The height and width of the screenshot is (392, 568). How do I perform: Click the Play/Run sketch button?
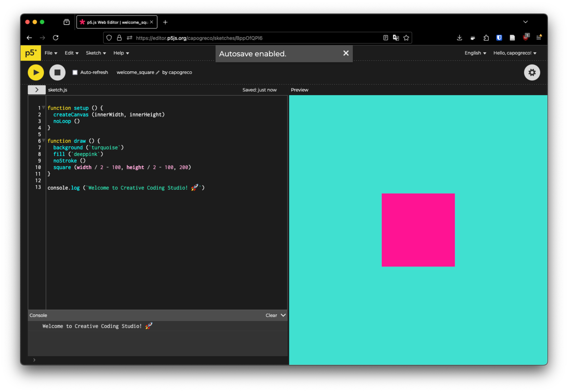tap(36, 72)
